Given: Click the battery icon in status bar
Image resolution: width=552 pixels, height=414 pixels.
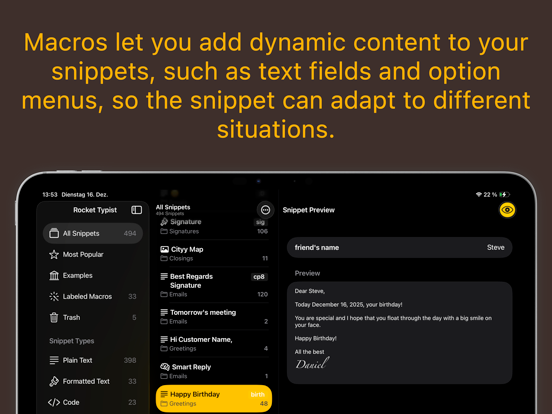Looking at the screenshot, I should pos(505,194).
